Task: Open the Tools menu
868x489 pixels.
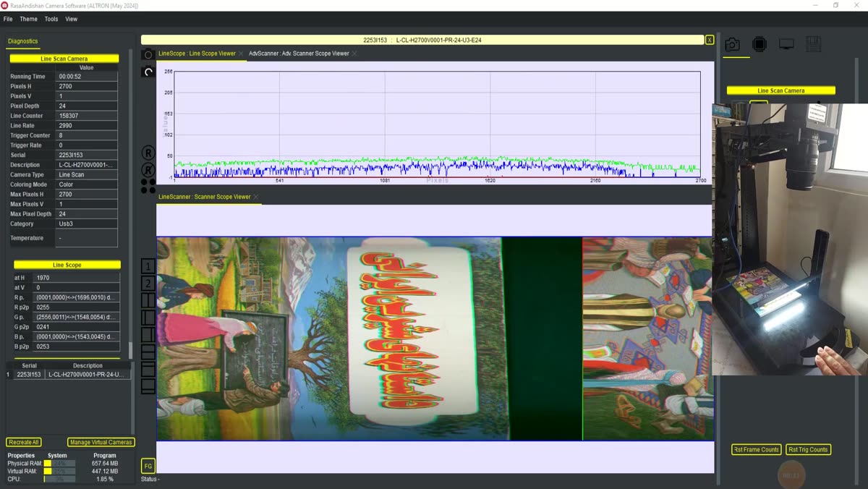Action: click(x=51, y=19)
